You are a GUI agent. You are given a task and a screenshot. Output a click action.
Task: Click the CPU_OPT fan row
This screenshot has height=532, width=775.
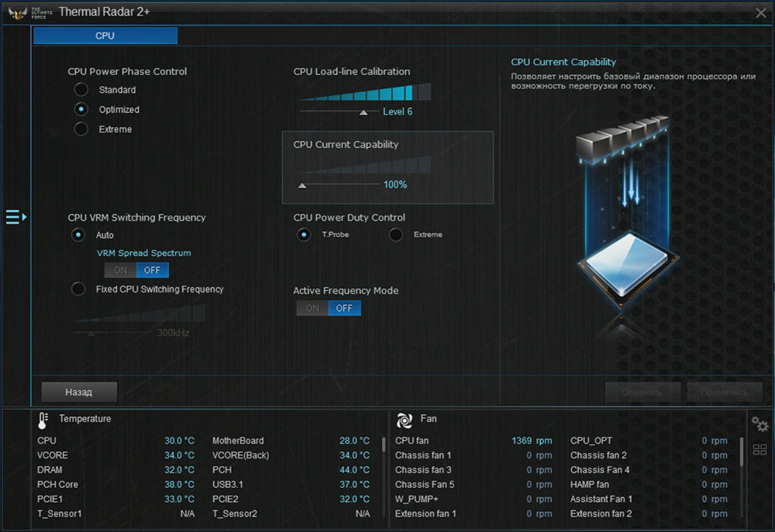click(x=649, y=441)
